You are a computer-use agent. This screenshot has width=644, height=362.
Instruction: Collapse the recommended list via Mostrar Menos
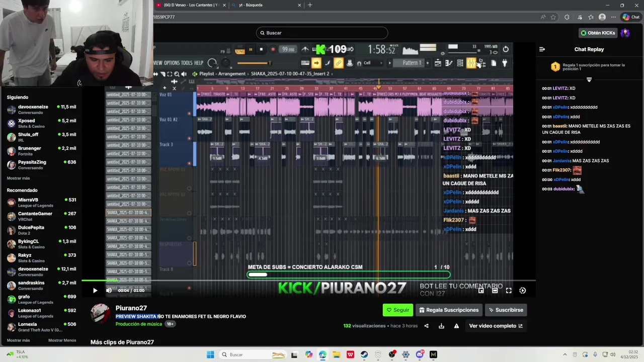pyautogui.click(x=62, y=340)
